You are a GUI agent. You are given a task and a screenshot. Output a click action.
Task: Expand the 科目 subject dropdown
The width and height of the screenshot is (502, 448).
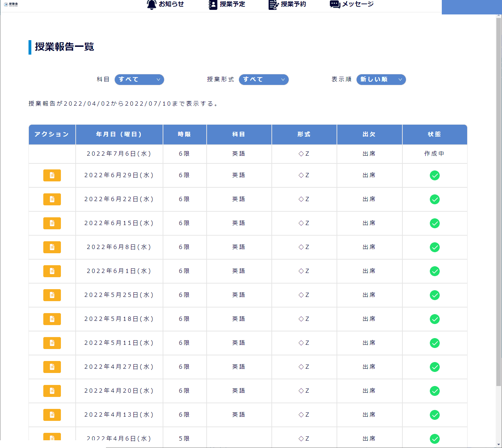click(139, 80)
